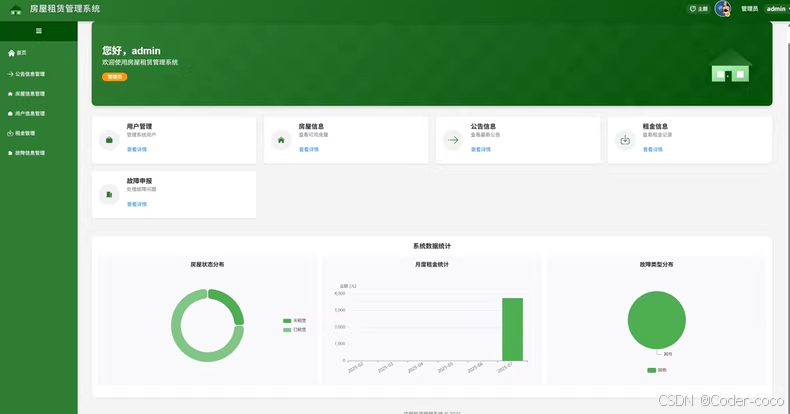Click the 故障类型分布 chart title

656,264
